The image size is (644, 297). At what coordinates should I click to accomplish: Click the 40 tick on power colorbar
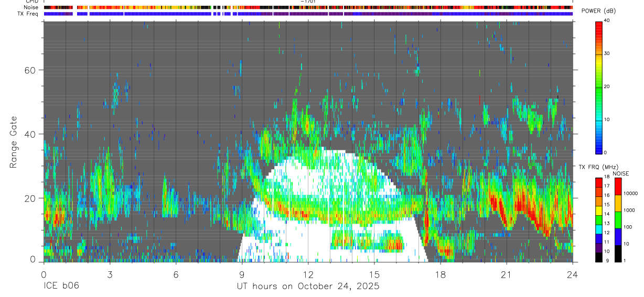point(607,21)
